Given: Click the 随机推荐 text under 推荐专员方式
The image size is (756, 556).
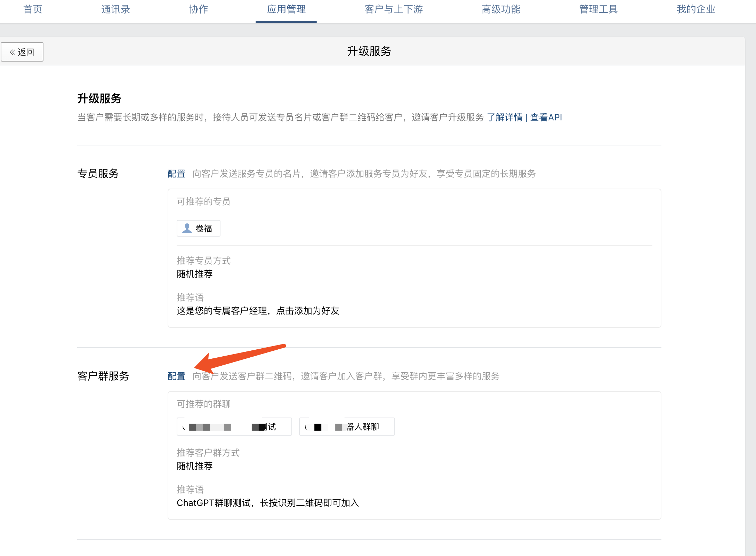Looking at the screenshot, I should pos(195,274).
